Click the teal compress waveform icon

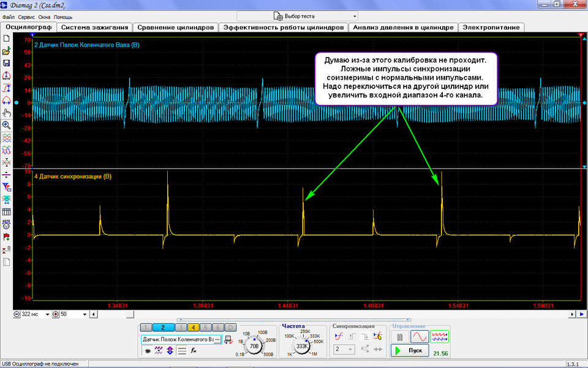tap(6, 199)
